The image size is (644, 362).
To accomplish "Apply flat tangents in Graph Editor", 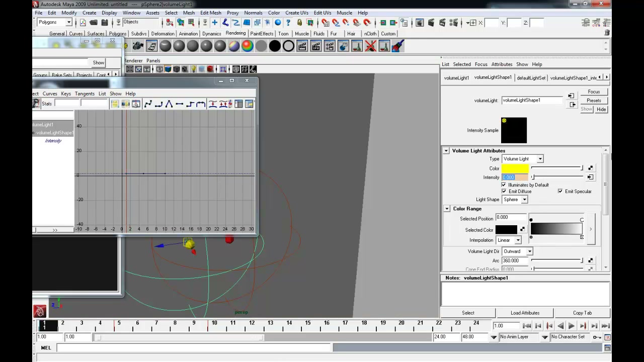I will click(179, 104).
